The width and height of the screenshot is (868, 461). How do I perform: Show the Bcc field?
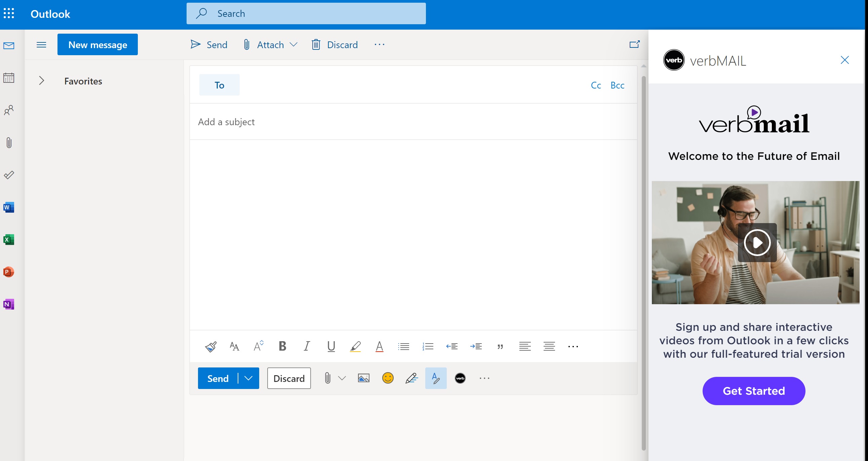point(617,85)
